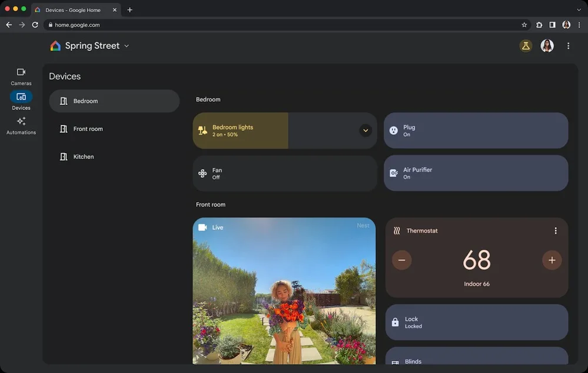Switch to the Devices - Google Home tab
The width and height of the screenshot is (588, 373).
click(74, 9)
